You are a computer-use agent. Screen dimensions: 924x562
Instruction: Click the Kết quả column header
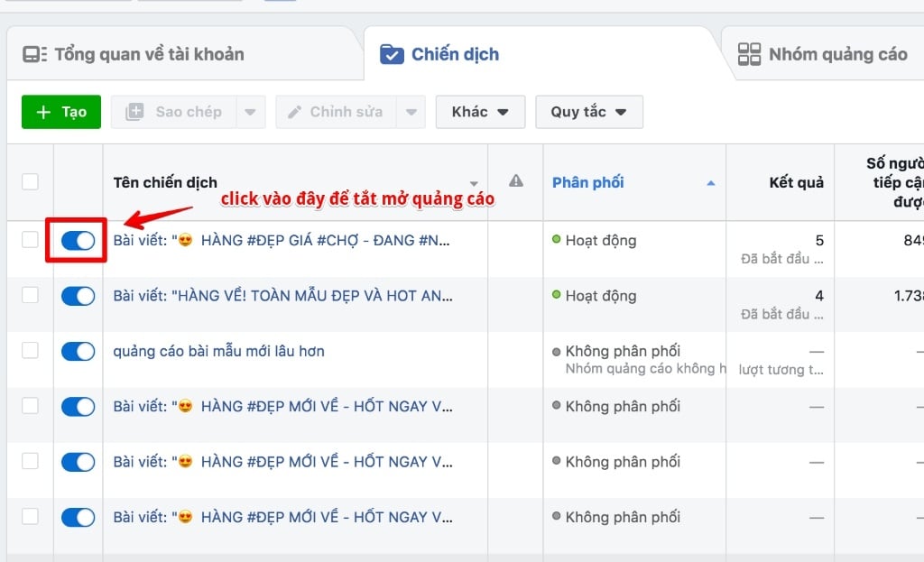click(796, 182)
